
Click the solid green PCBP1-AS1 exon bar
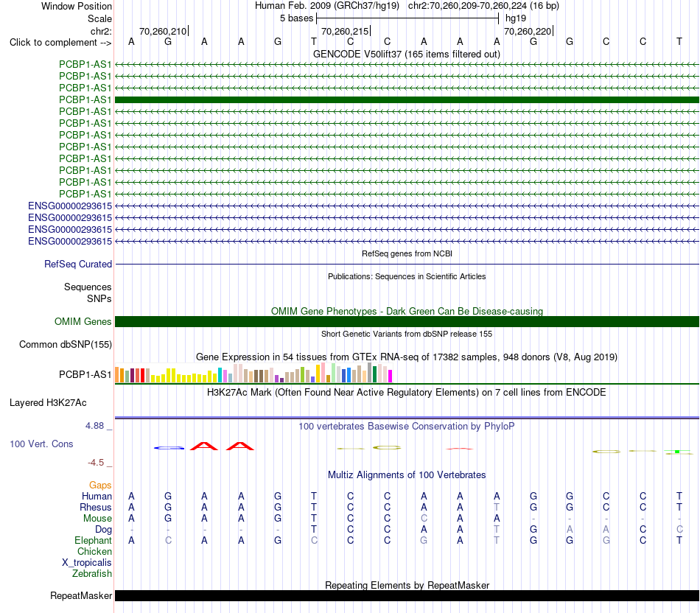point(407,99)
